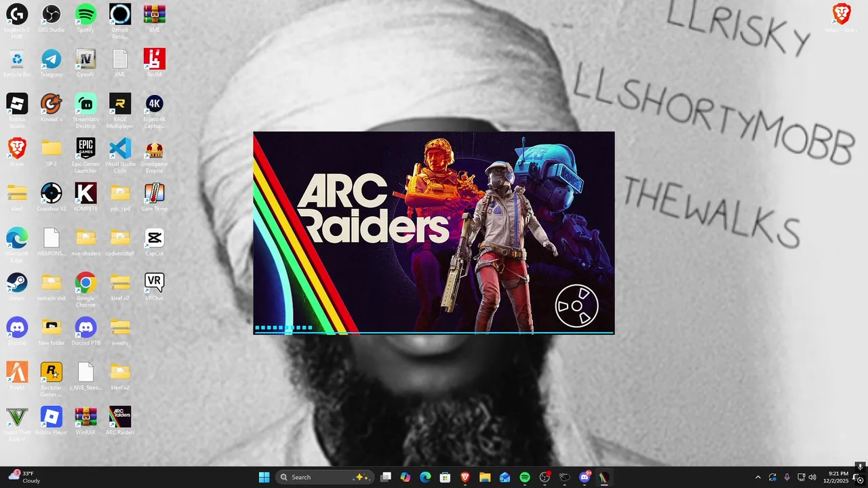Select the CapCut desktop shortcut
The height and width of the screenshot is (488, 868).
(155, 242)
